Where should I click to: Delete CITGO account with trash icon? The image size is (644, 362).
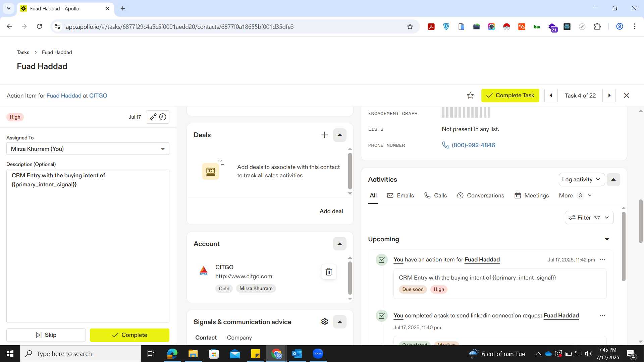point(329,272)
